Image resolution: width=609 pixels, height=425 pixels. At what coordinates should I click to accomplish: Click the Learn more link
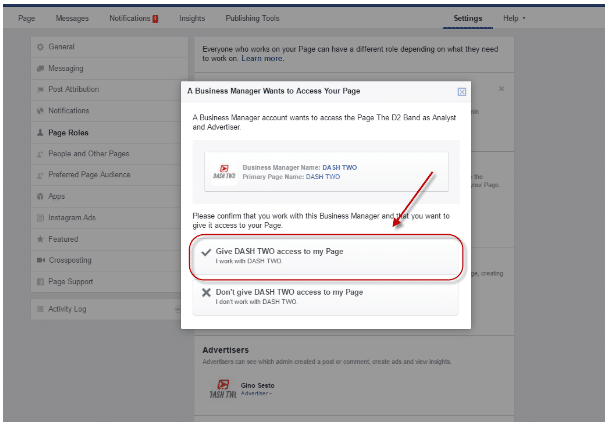point(262,58)
